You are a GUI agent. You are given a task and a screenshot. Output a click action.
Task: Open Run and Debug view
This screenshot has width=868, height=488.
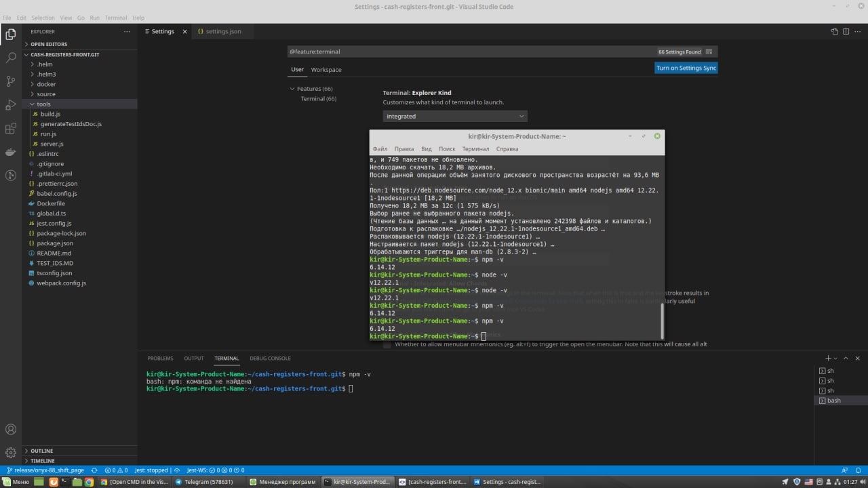click(11, 105)
